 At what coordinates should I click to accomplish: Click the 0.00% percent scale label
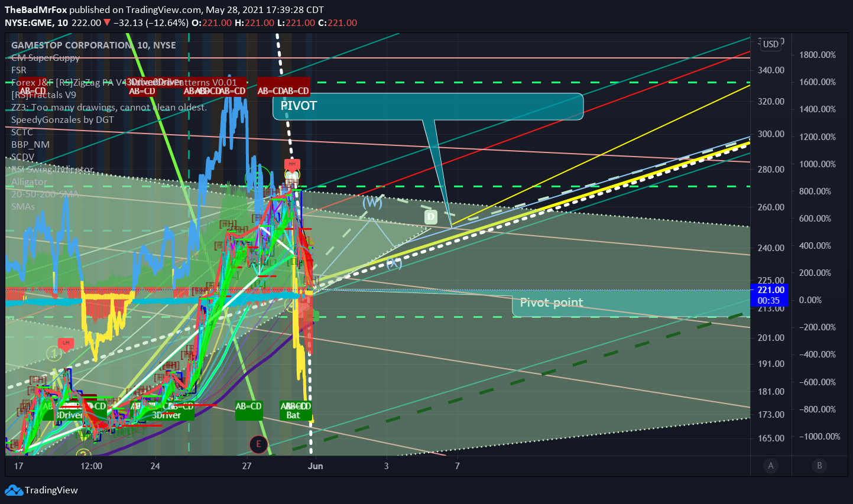(810, 300)
